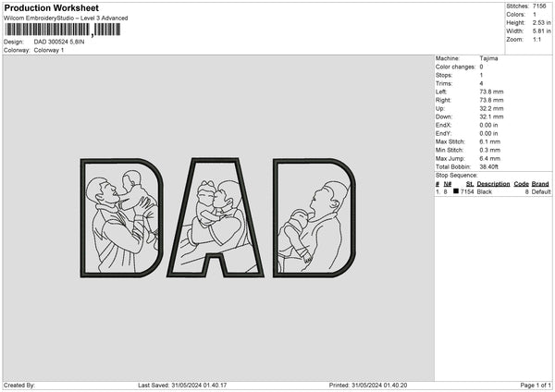555x392 pixels.
Task: Click the Total Bobbin value 38.40ft
Action: (488, 166)
